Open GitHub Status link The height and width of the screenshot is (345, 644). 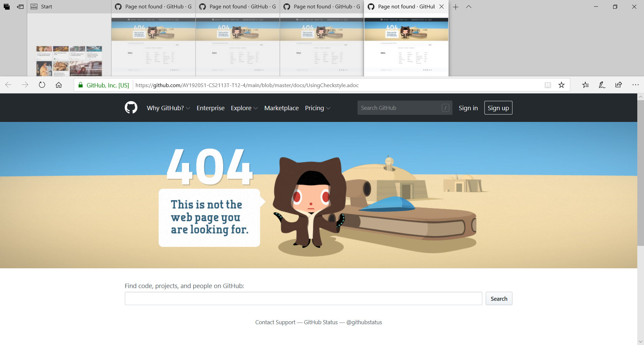pos(321,322)
